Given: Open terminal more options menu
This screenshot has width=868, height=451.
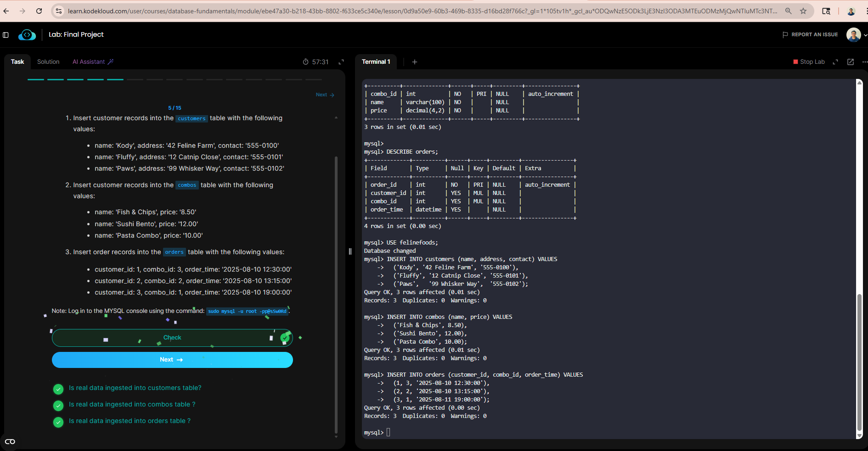Looking at the screenshot, I should (864, 62).
